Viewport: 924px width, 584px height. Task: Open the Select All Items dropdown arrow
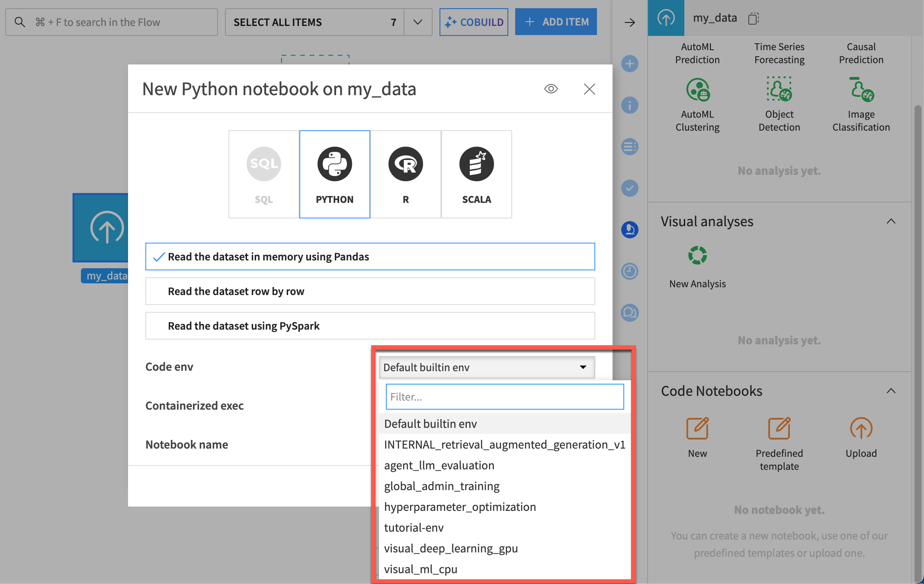coord(418,22)
